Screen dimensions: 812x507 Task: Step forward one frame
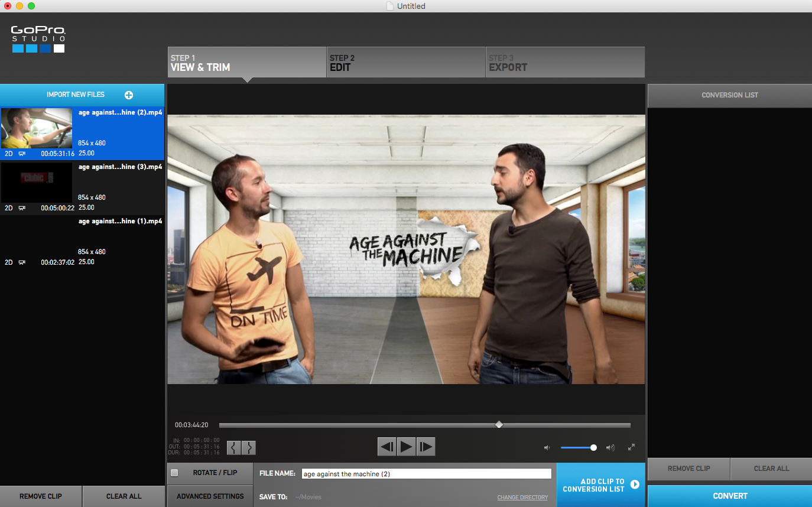coord(426,447)
